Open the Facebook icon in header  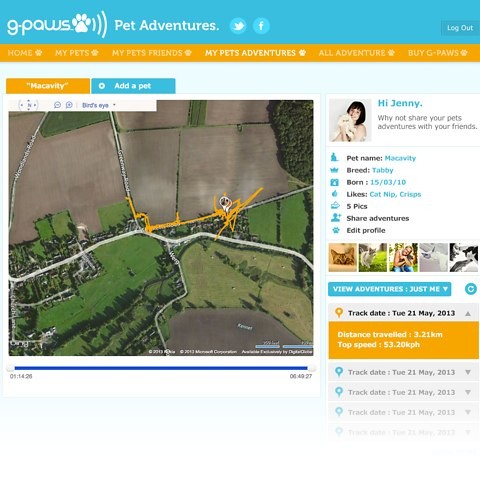[x=261, y=26]
